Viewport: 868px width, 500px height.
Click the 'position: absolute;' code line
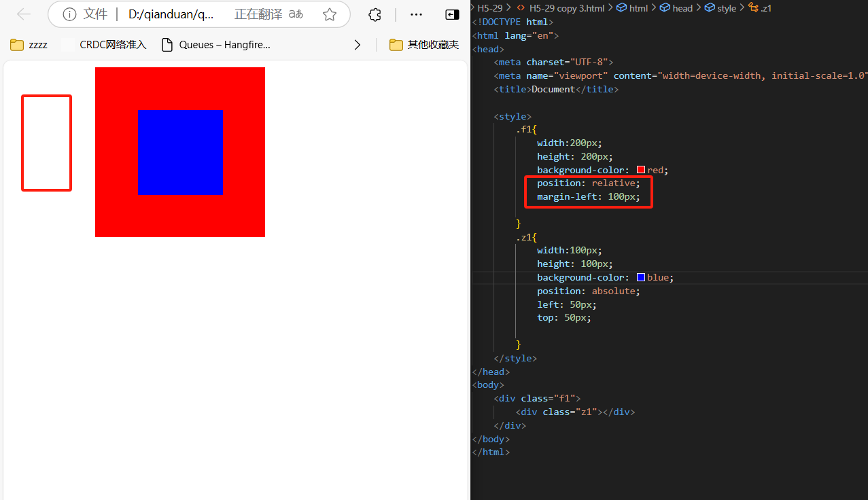589,291
